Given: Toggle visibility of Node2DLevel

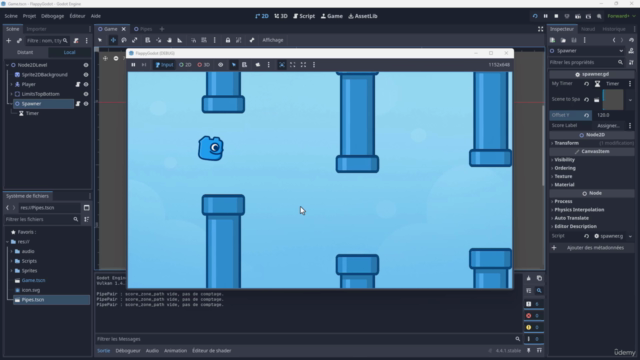Looking at the screenshot, I should click(x=86, y=65).
